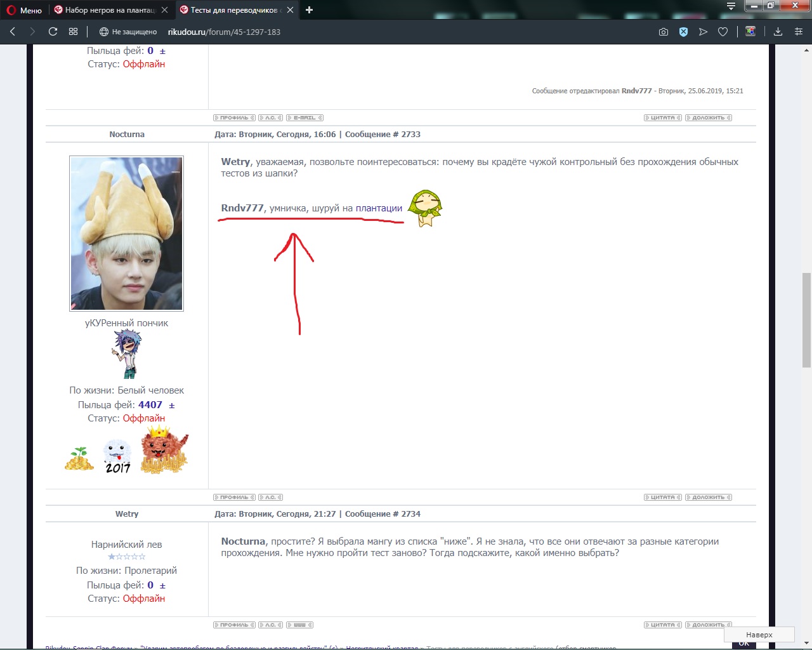Viewport: 812px width, 650px height.
Task: Open the Opera Меню button
Action: click(24, 10)
